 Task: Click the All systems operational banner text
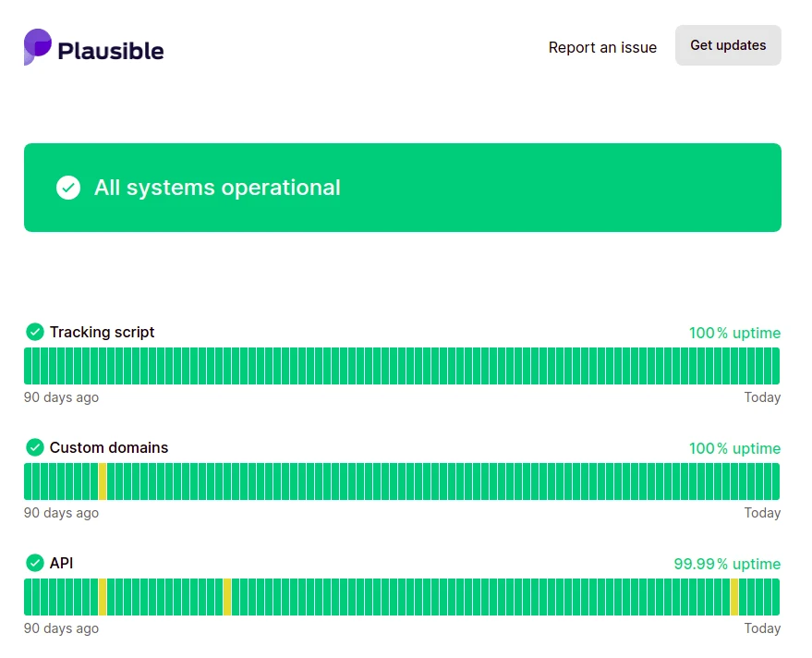(217, 188)
